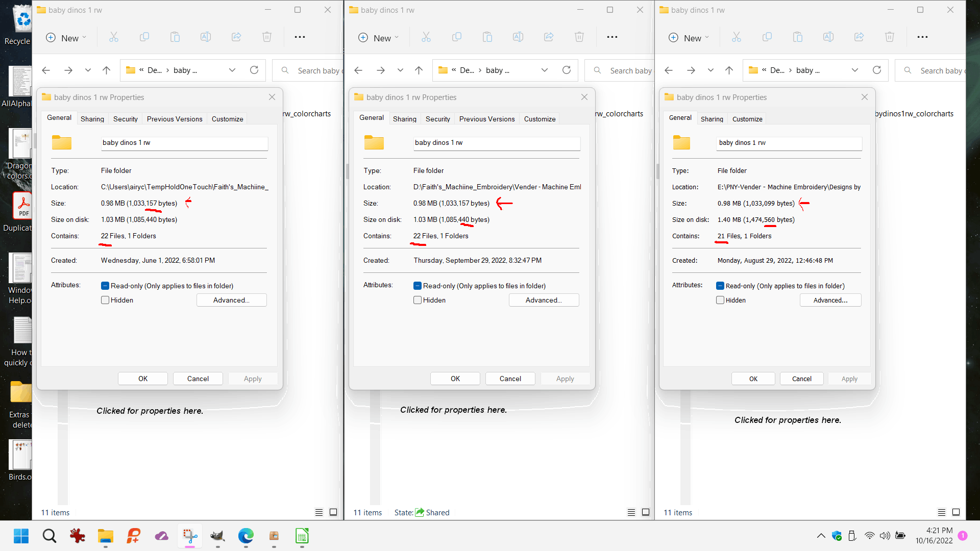Click Cancel in left Properties dialog

coord(198,379)
